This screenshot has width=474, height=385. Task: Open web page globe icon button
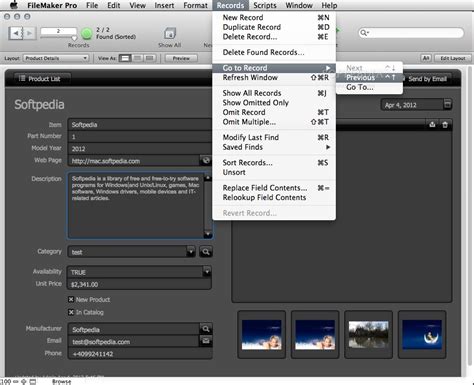[x=206, y=160]
